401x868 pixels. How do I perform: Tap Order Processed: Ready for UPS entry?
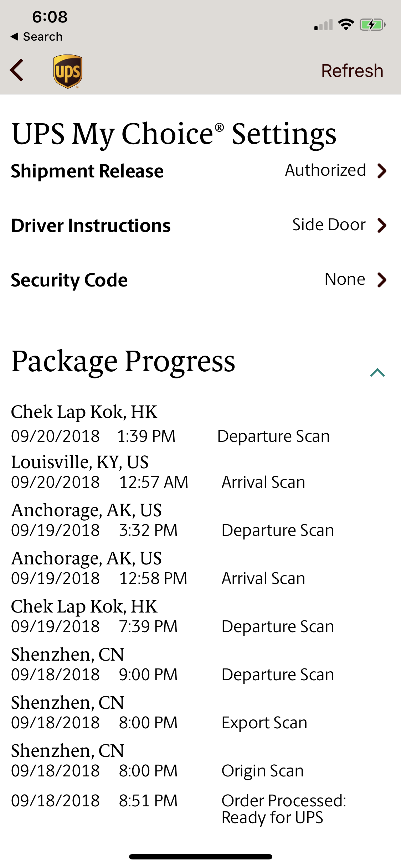click(283, 809)
